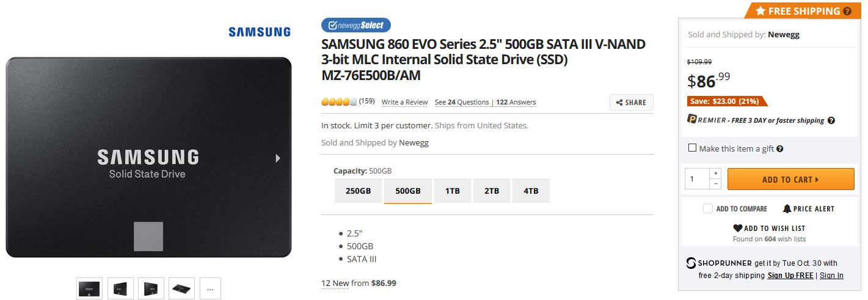868x300 pixels.
Task: Click the Add to Wish List heart
Action: coord(737,229)
